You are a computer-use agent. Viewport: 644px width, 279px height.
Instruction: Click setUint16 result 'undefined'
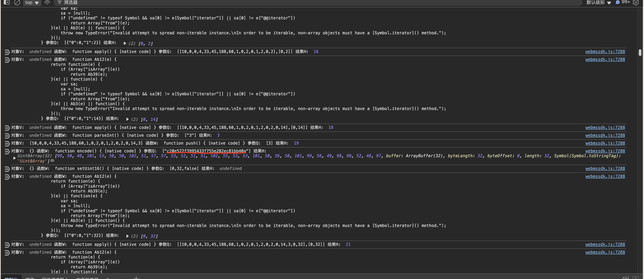tap(231, 168)
